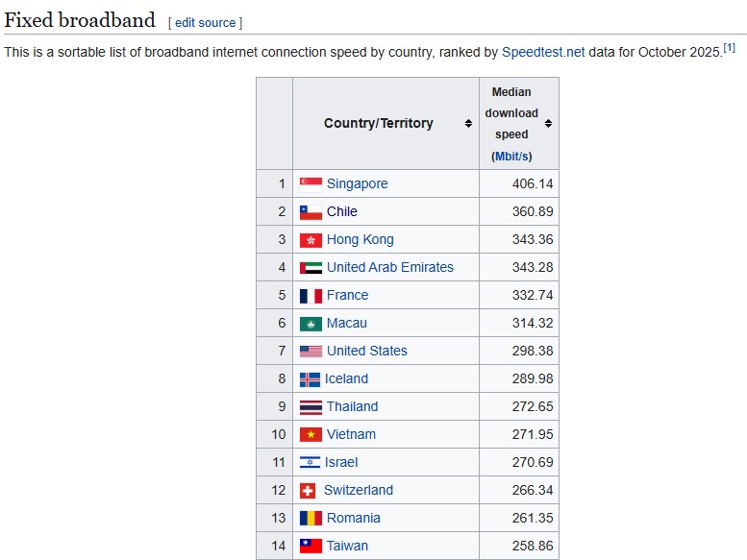The height and width of the screenshot is (560, 747).
Task: Select the 266.34 speed value
Action: point(533,490)
